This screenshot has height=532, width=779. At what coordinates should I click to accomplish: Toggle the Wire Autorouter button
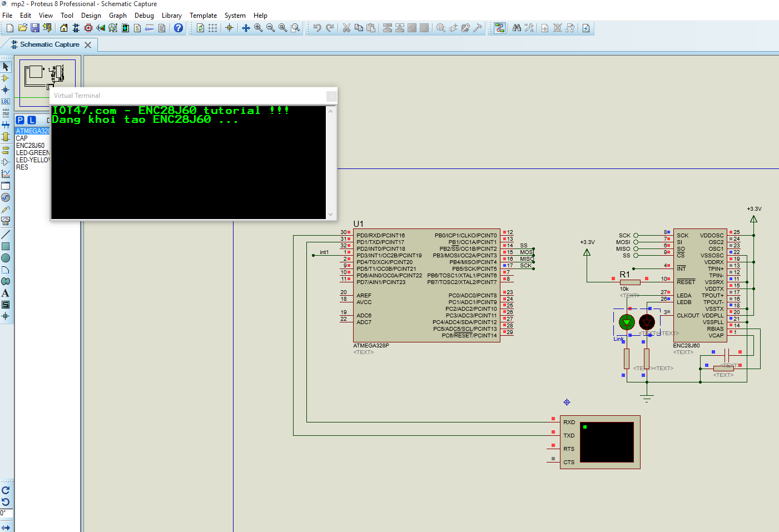coord(500,28)
